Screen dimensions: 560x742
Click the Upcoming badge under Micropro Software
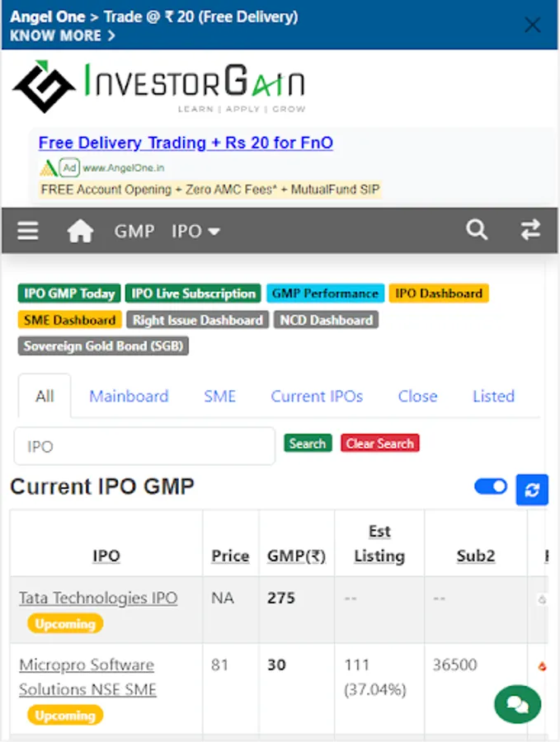coord(65,715)
